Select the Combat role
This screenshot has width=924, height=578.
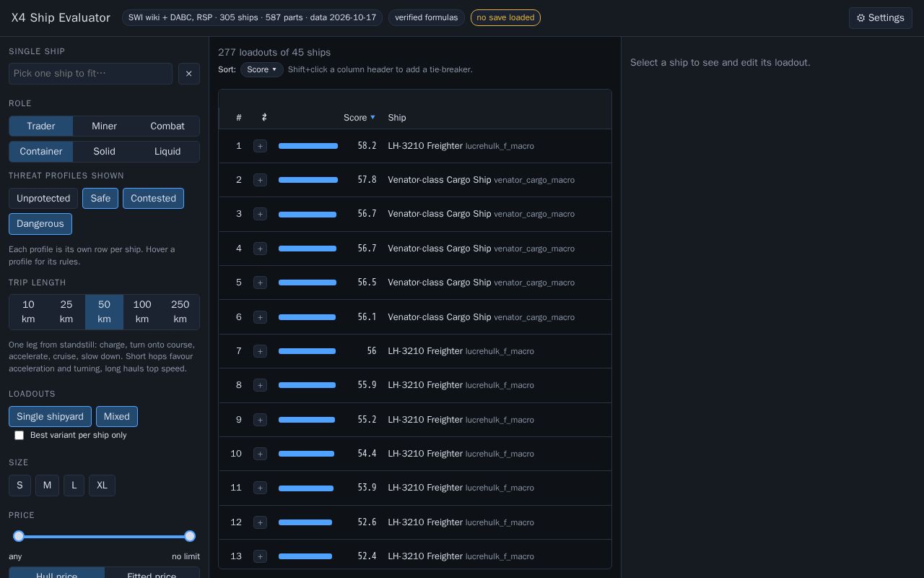tap(167, 126)
